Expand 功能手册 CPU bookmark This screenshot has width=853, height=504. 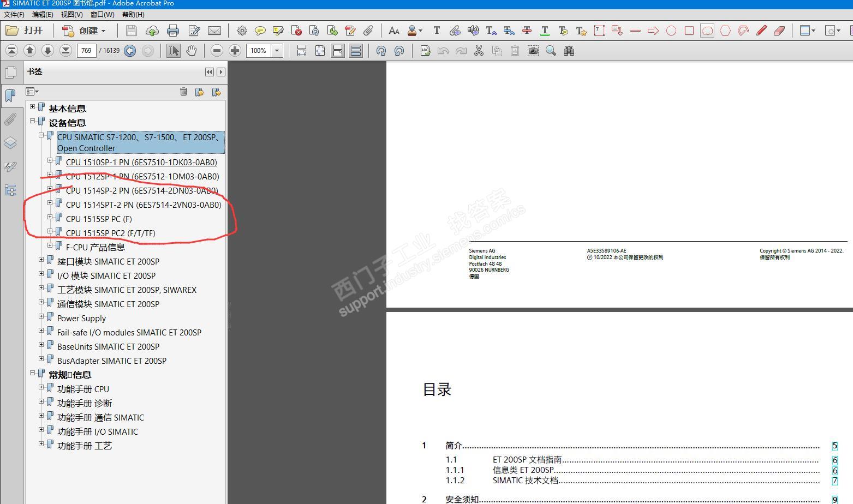tap(41, 387)
